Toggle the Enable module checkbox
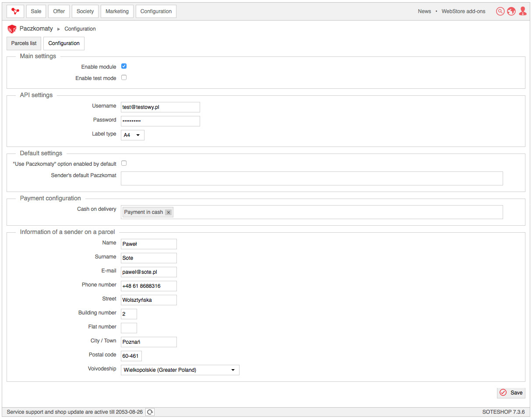 124,66
